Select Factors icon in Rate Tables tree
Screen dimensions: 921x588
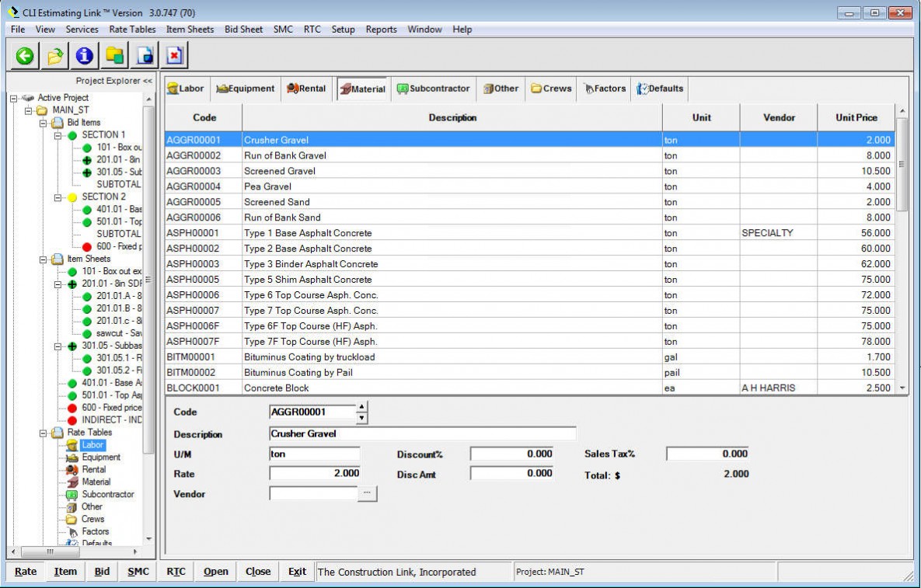click(72, 531)
